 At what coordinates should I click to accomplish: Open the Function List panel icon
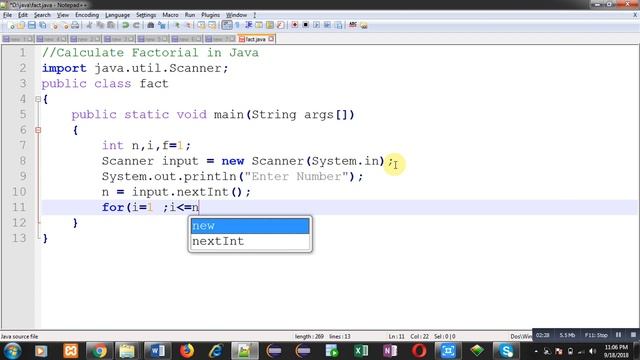point(280,25)
